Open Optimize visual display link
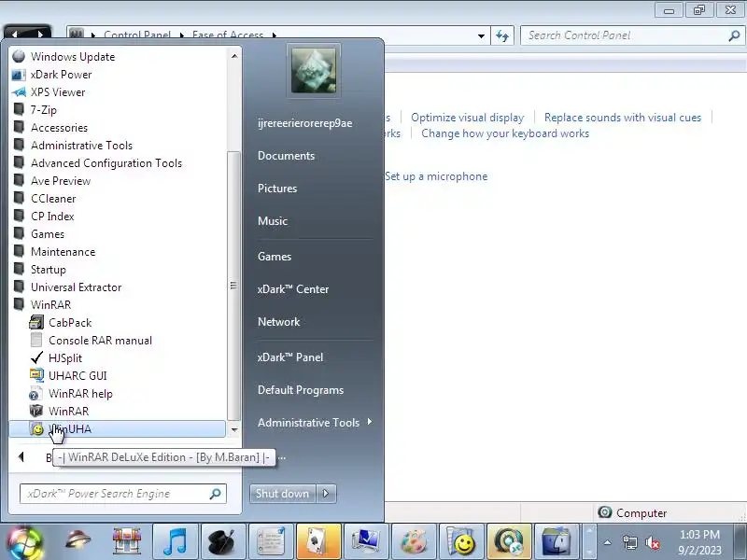 (x=468, y=118)
